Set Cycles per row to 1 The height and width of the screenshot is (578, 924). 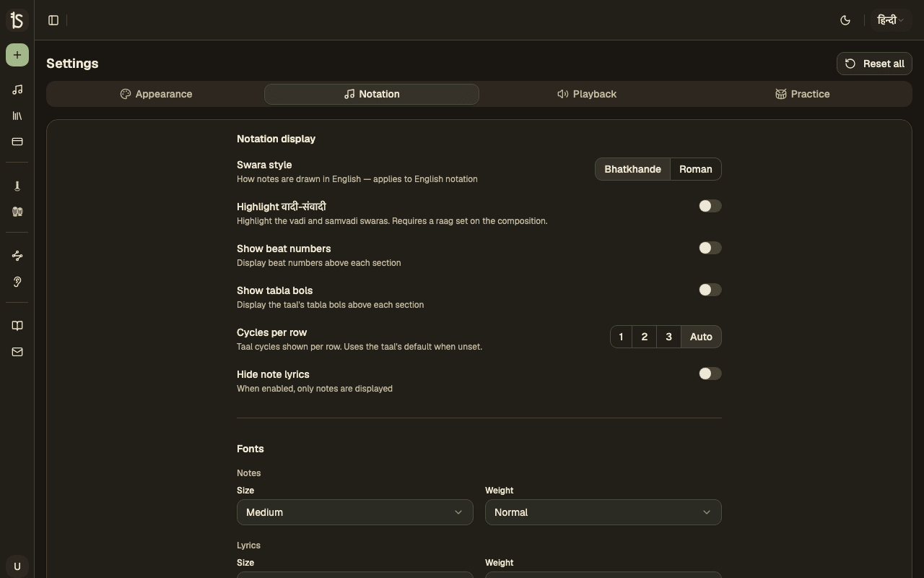click(621, 337)
